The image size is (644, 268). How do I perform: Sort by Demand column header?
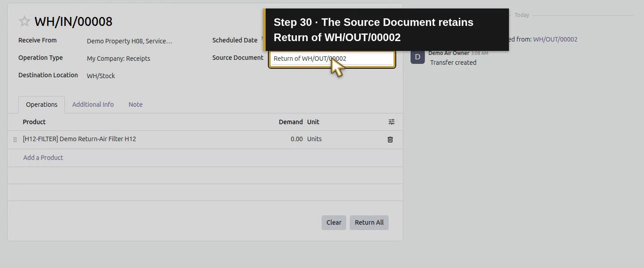pos(291,122)
